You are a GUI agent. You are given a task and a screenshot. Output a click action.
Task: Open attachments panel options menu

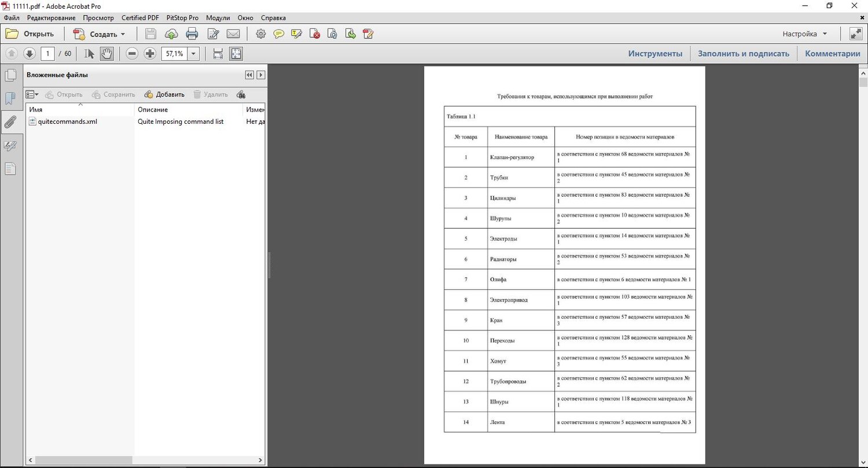pyautogui.click(x=32, y=94)
